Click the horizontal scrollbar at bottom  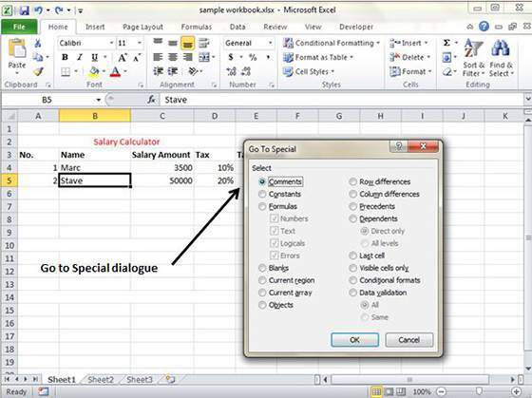tap(409, 379)
